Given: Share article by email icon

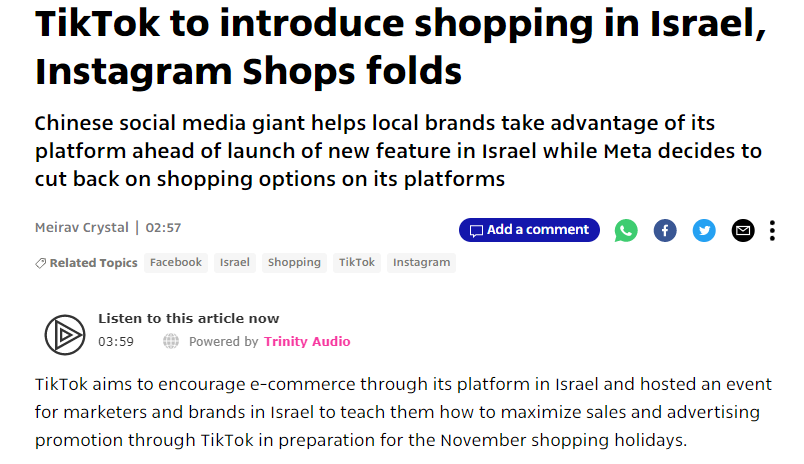Looking at the screenshot, I should click(742, 231).
